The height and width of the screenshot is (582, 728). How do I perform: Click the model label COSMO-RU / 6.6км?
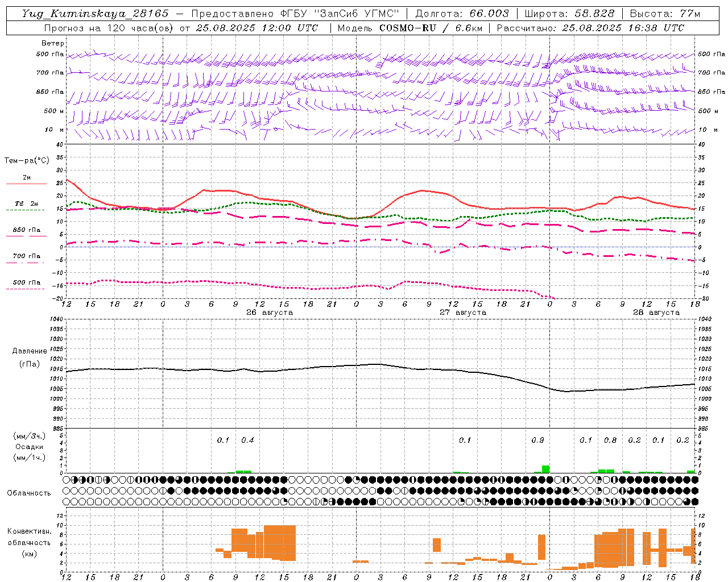tap(431, 28)
